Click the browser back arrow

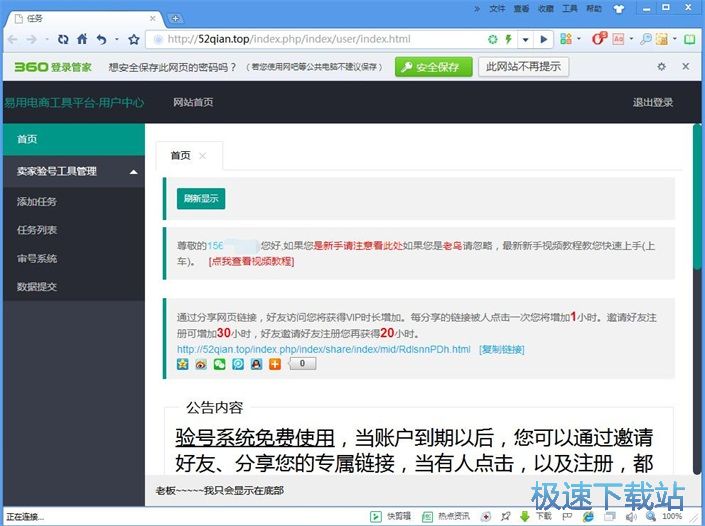13,40
